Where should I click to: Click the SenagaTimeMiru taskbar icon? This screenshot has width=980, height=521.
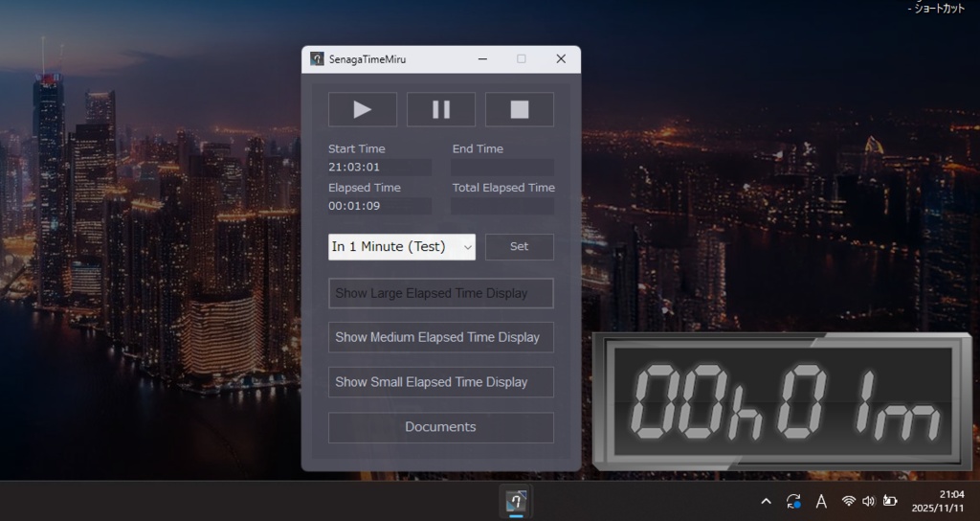[516, 501]
